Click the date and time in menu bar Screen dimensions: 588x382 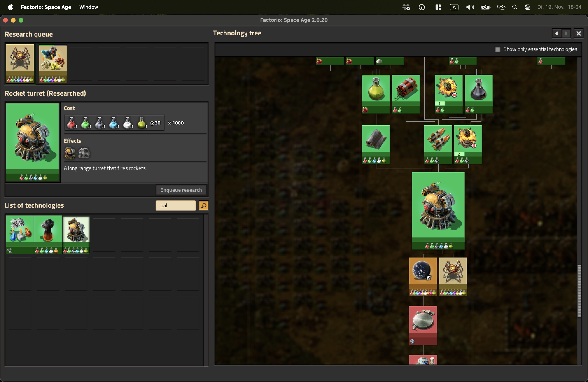[559, 7]
